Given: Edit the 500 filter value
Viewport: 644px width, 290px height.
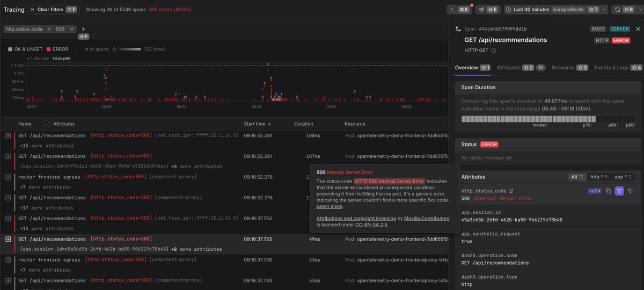Looking at the screenshot, I should click(x=60, y=29).
